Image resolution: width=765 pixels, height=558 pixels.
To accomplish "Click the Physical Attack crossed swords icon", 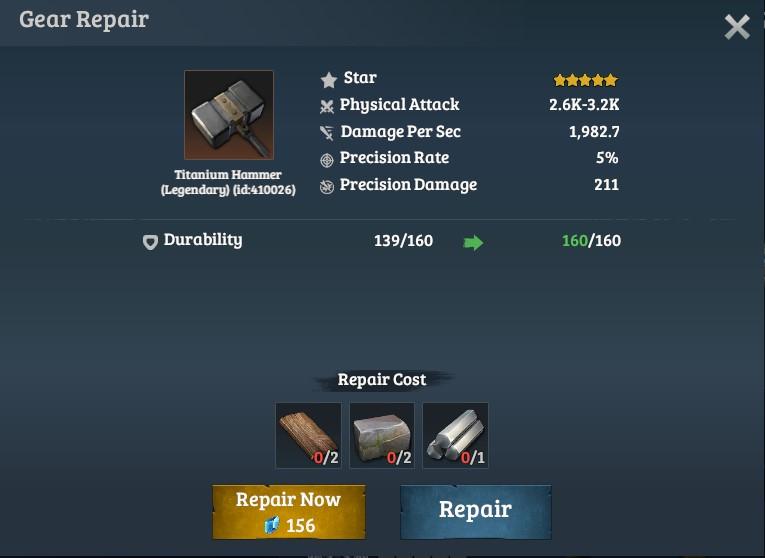I will pos(326,106).
